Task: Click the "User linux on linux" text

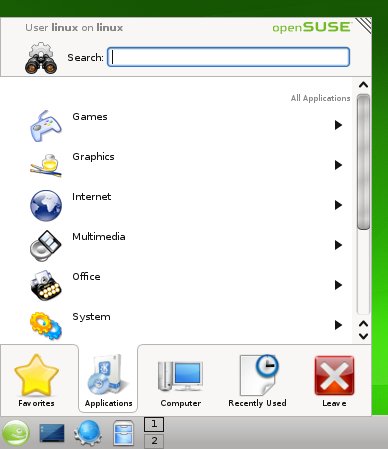Action: tap(74, 27)
